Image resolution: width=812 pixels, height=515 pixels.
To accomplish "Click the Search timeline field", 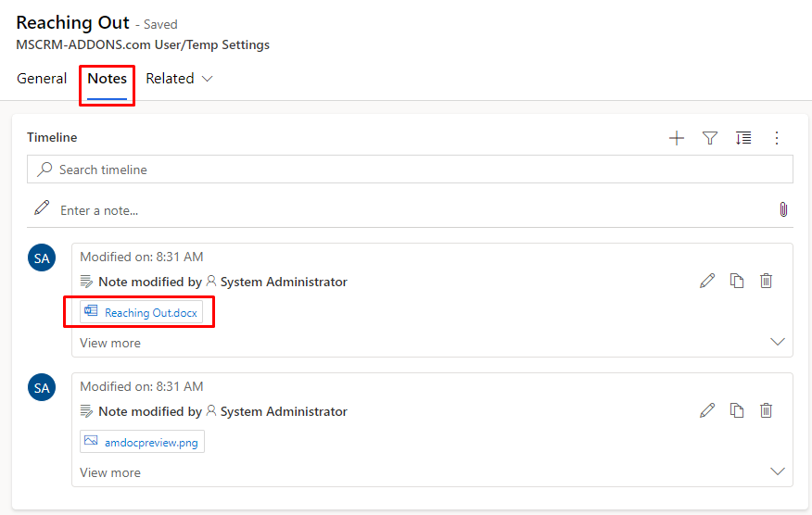I will [x=410, y=170].
